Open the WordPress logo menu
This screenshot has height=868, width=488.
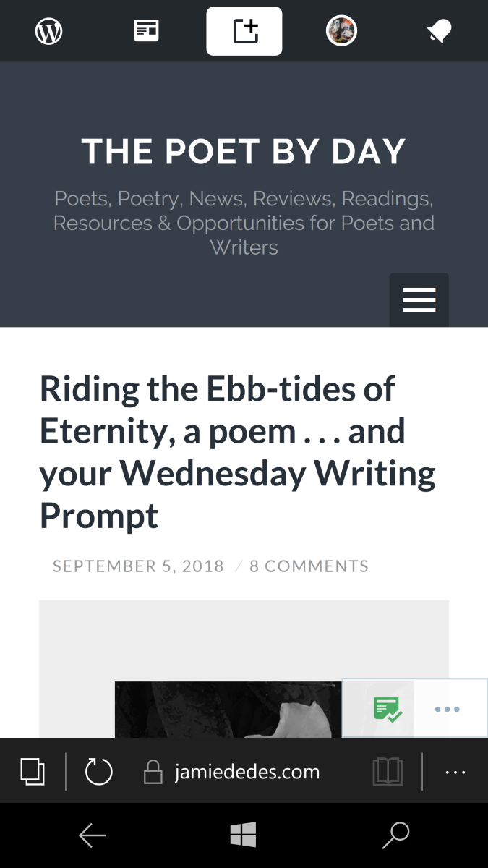[x=49, y=31]
